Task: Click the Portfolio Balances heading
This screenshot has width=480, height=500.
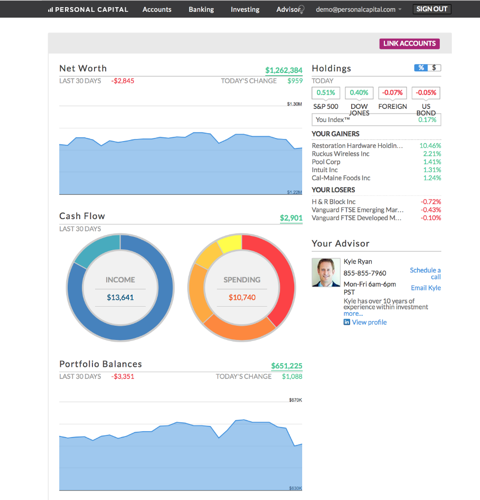Action: [100, 364]
